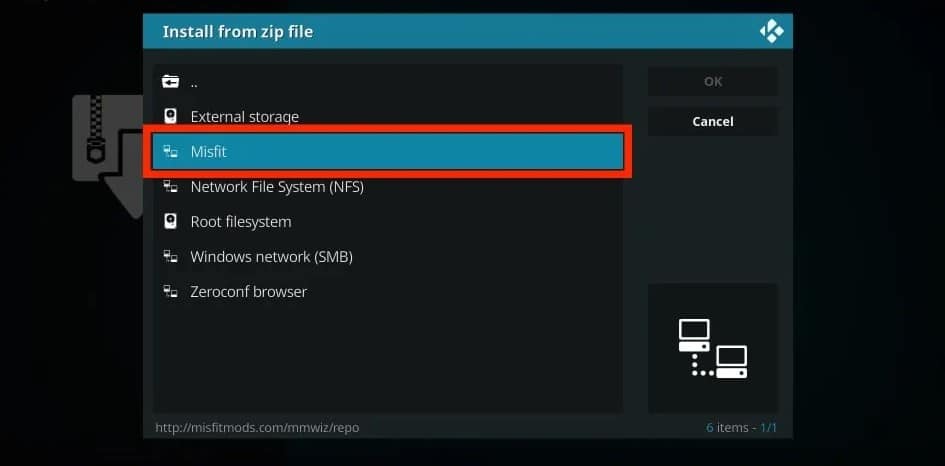Open Zeroconf browser entry
Screen dimensions: 945x466
(x=388, y=292)
